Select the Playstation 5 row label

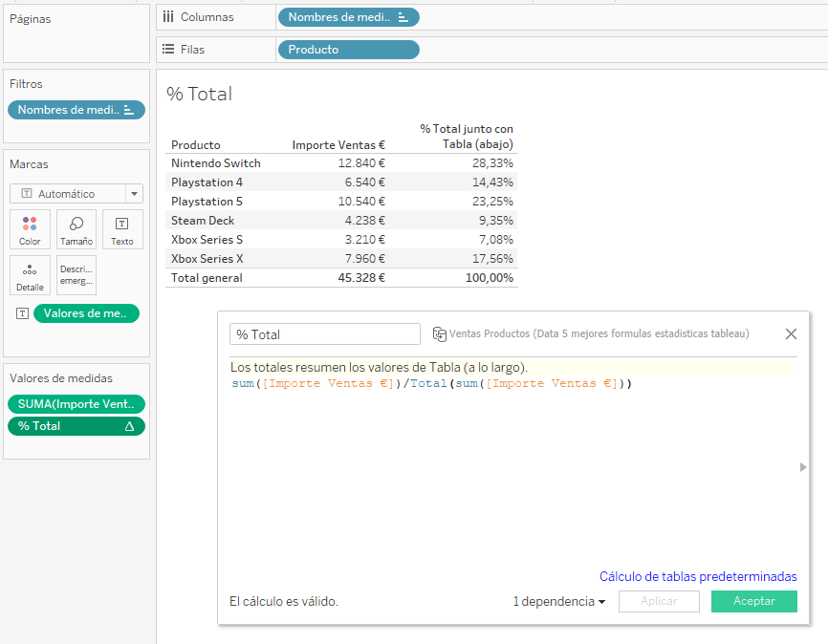[207, 202]
